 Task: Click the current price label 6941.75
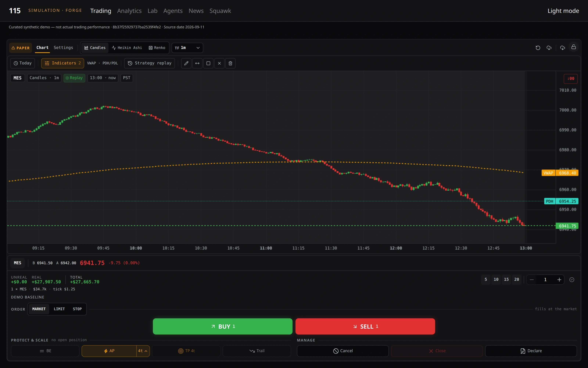pyautogui.click(x=567, y=226)
